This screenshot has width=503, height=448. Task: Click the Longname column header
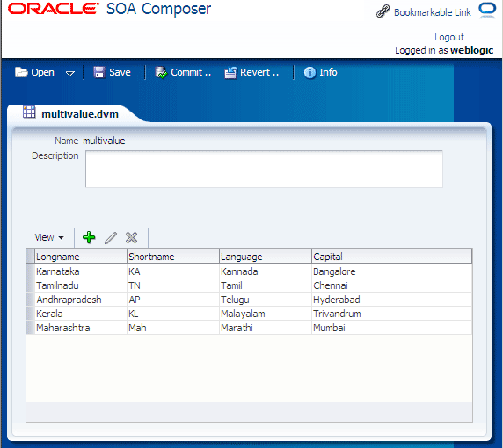click(x=81, y=257)
